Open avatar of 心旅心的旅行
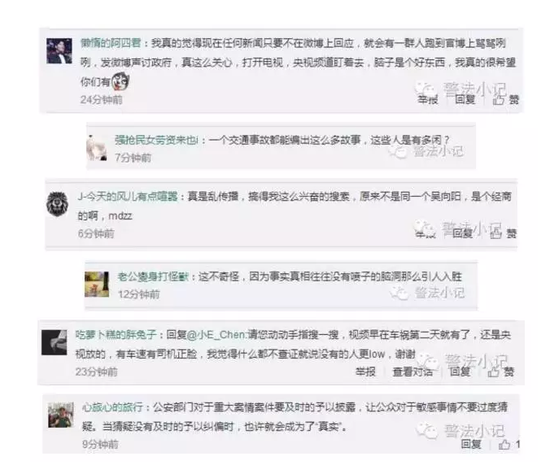The image size is (550, 465). pyautogui.click(x=61, y=415)
